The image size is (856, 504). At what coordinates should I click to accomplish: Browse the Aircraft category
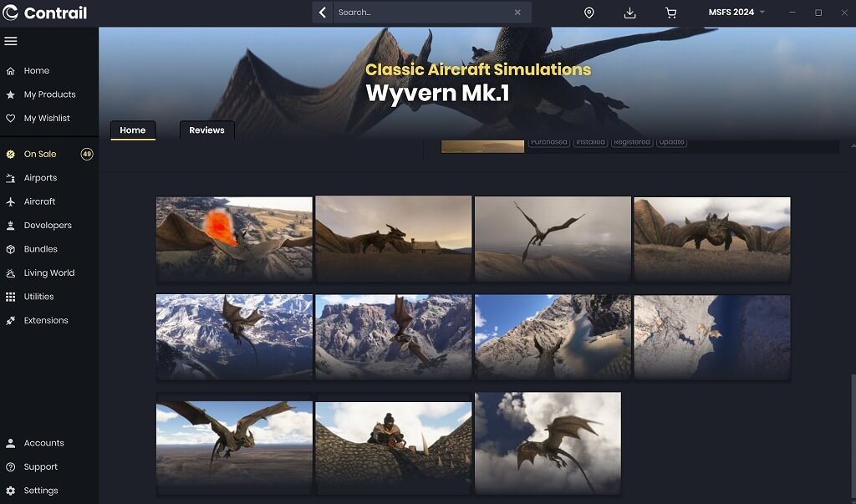[39, 201]
